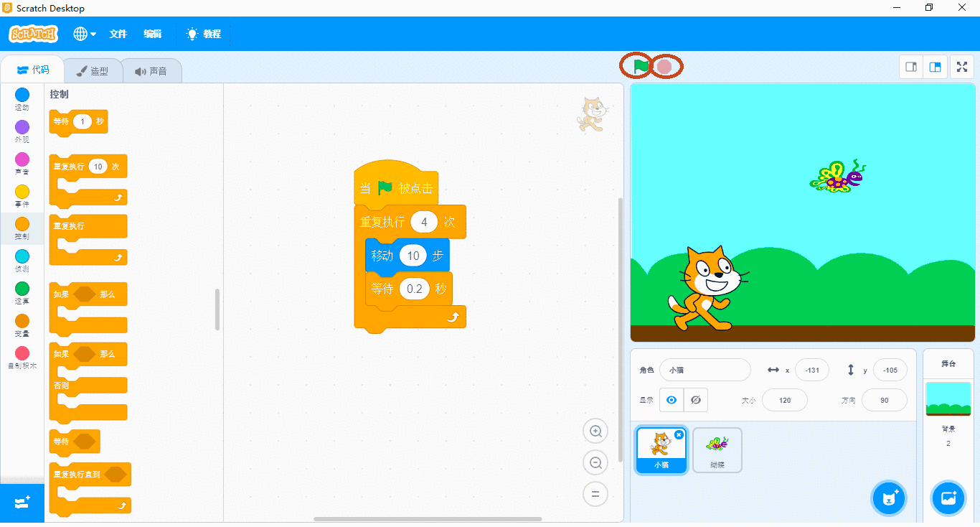Click the 如果 那么 否则 palette block
The width and height of the screenshot is (980, 527).
(88, 381)
